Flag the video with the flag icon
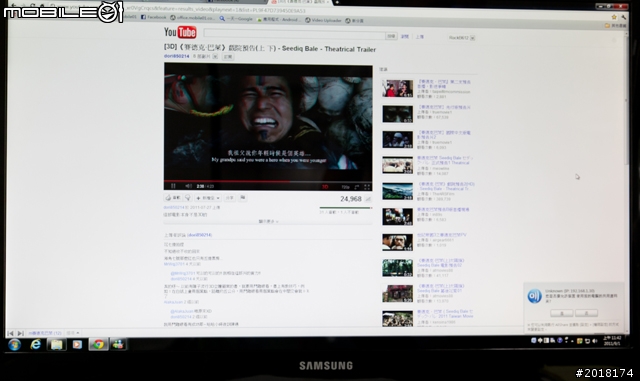 (242, 198)
